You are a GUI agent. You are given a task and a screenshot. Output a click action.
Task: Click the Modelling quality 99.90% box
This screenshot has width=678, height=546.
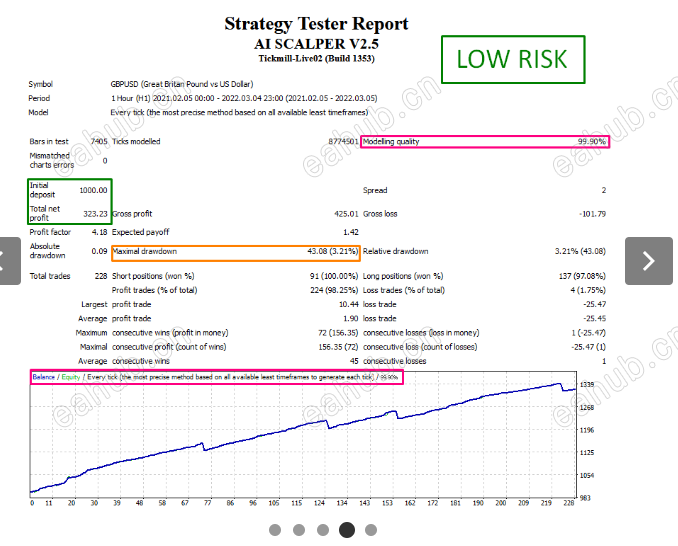[x=484, y=142]
